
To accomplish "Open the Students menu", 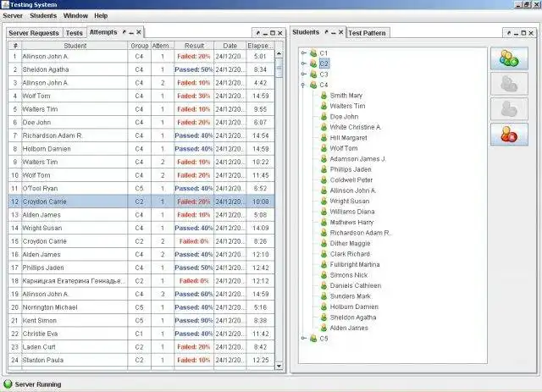I will (43, 16).
